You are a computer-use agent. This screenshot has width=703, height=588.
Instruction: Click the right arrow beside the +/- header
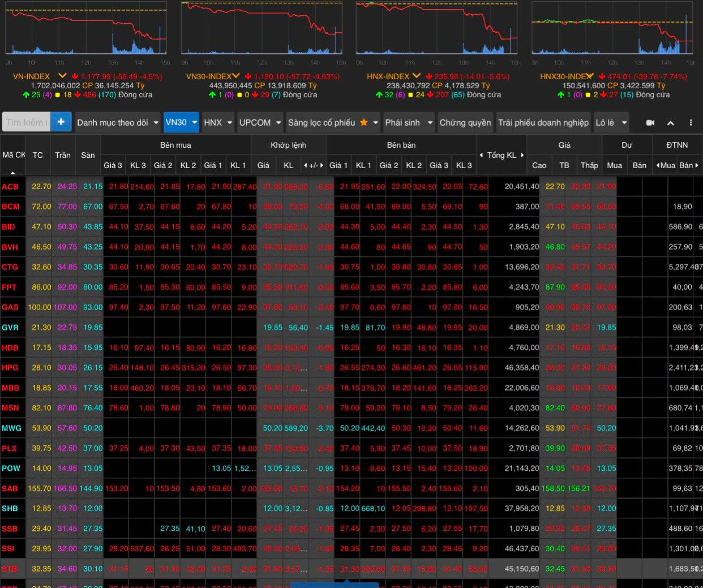tap(322, 165)
